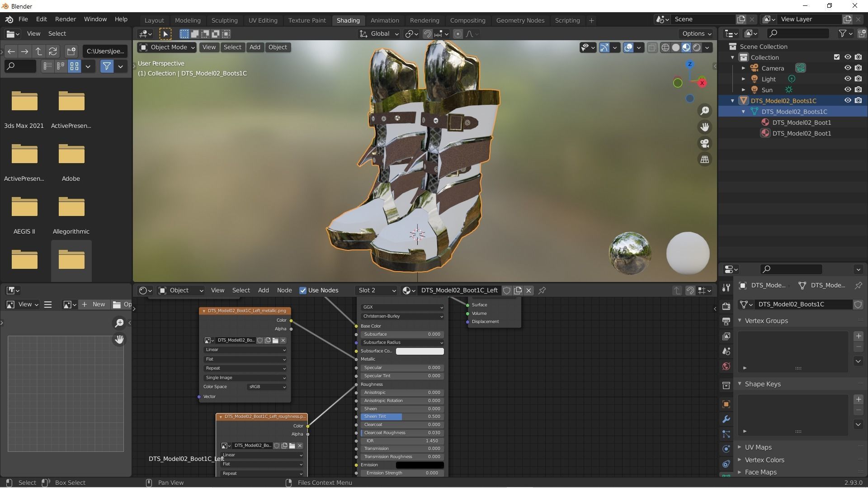Duplicate material with new material icon
This screenshot has width=868, height=488.
click(518, 291)
